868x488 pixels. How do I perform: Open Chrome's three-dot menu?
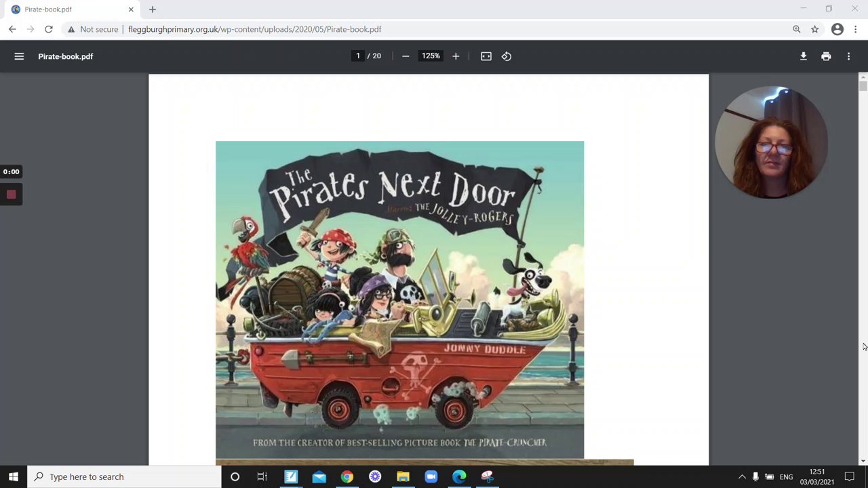point(856,29)
